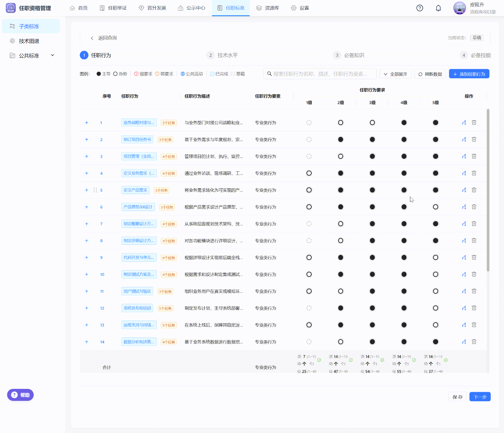The image size is (504, 433).
Task: Click the user avatar picture
Action: point(459,8)
